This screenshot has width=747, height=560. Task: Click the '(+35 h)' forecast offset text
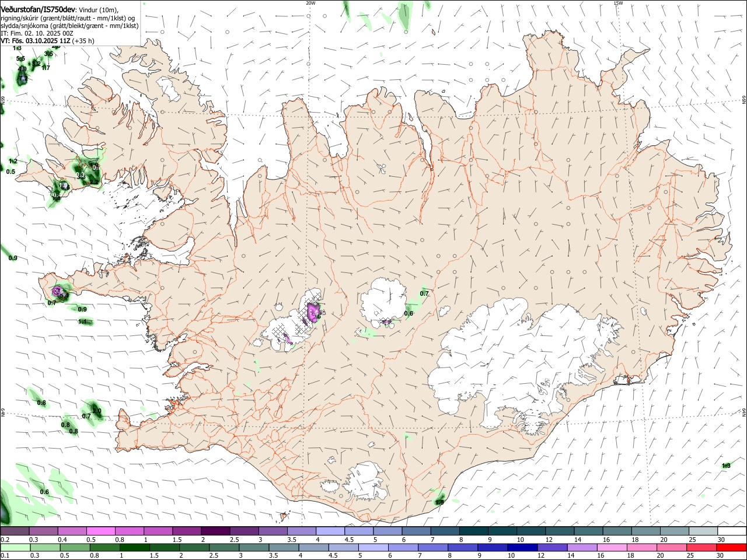pyautogui.click(x=83, y=41)
